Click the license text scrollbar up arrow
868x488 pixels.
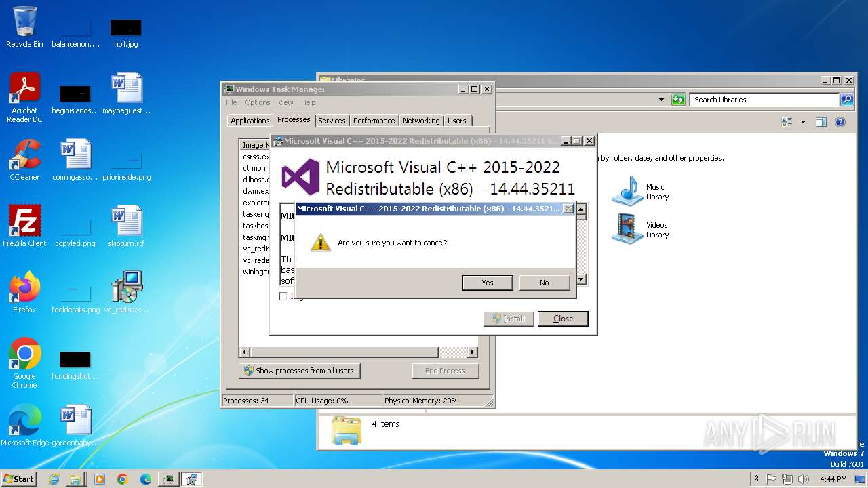click(581, 209)
